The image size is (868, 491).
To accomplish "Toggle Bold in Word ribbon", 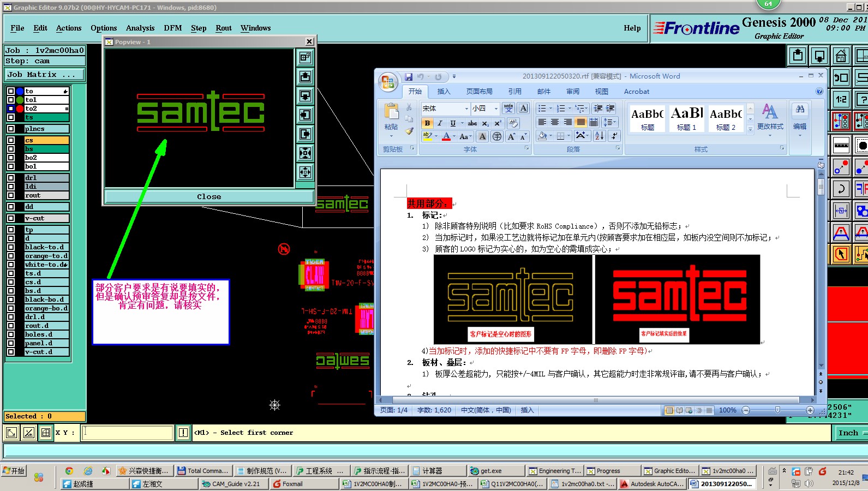I will click(427, 123).
